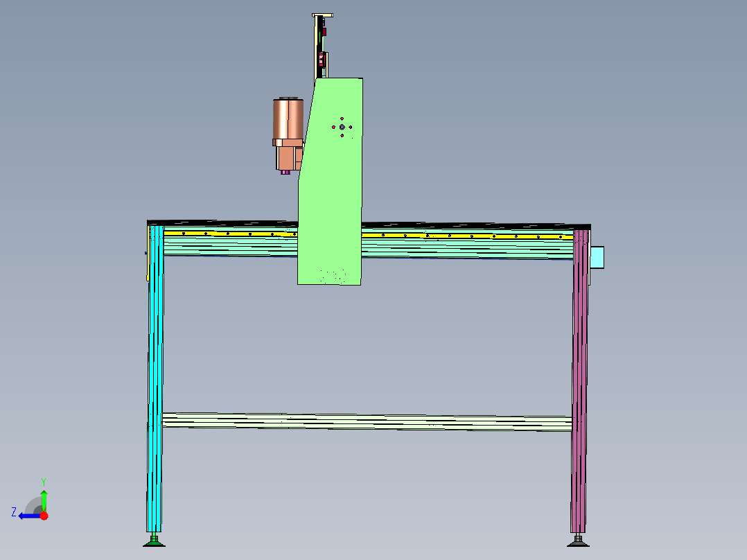Image resolution: width=747 pixels, height=560 pixels.
Task: Click the red origin ball of triad
Action: click(44, 516)
